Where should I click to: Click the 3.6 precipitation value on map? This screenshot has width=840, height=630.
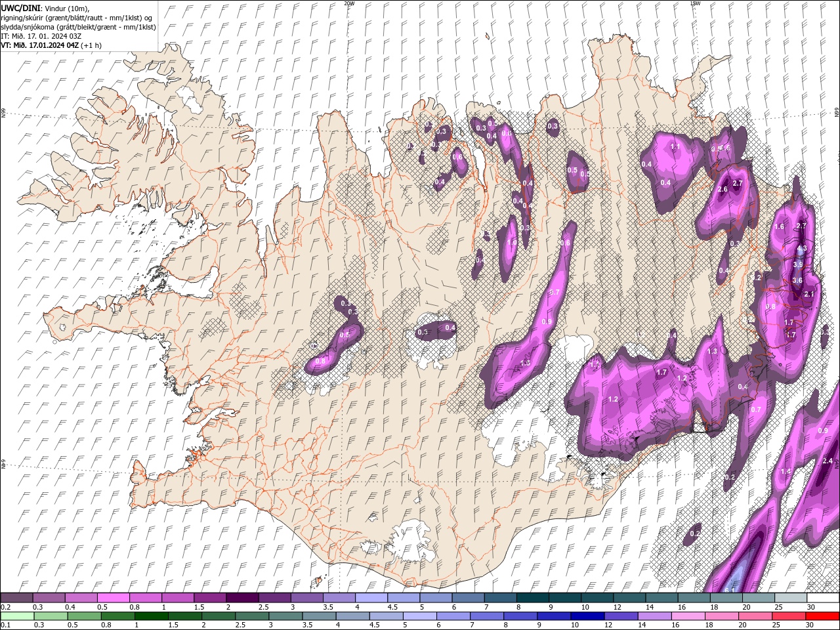point(797,280)
